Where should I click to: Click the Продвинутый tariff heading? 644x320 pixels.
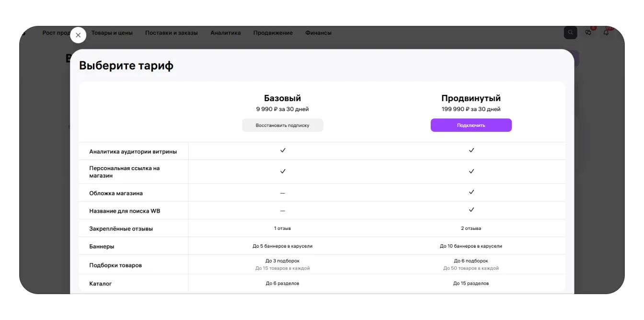coord(471,98)
